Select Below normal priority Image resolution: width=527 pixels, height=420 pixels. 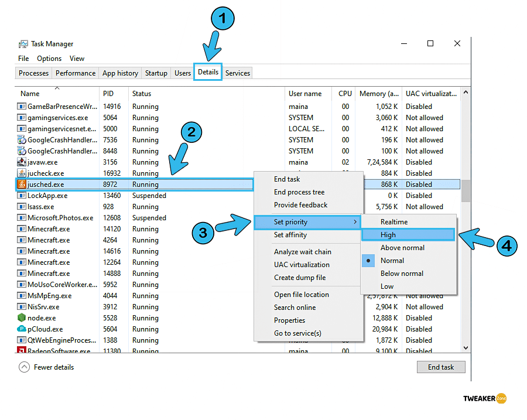409,274
